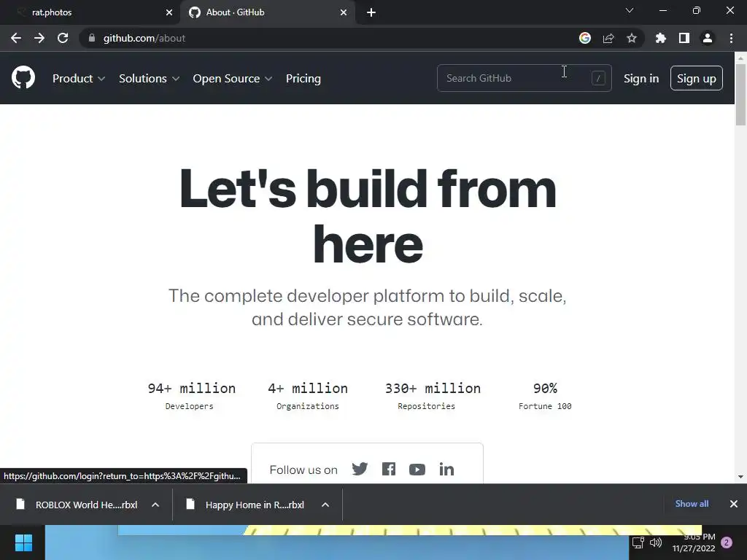Viewport: 747px width, 560px height.
Task: Click the "Follow us on" label
Action: tap(303, 470)
